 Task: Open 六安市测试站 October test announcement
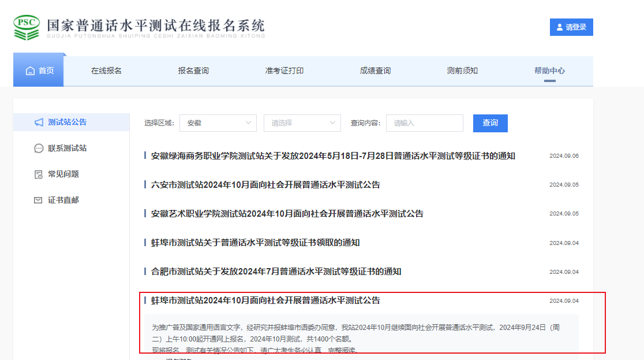(265, 185)
